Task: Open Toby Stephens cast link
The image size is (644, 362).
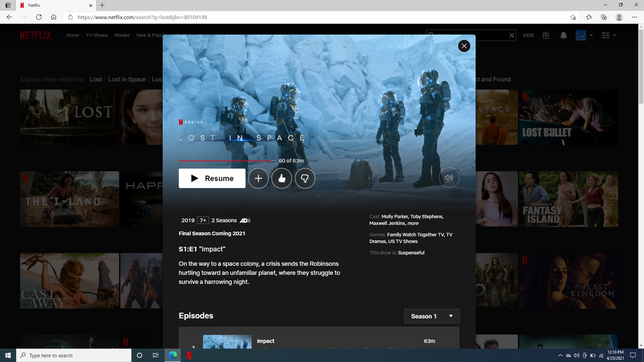Action: [x=427, y=217]
